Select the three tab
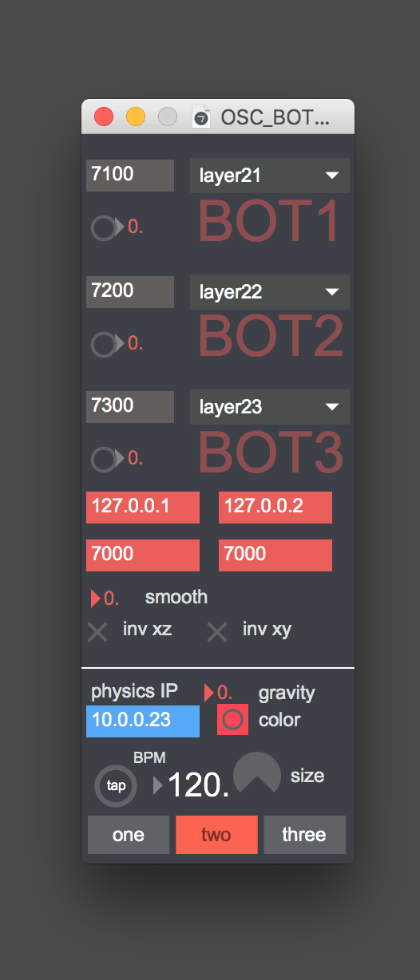 304,835
